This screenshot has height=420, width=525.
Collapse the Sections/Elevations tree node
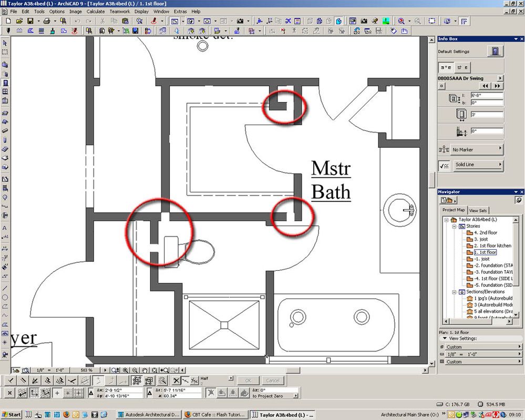point(455,292)
